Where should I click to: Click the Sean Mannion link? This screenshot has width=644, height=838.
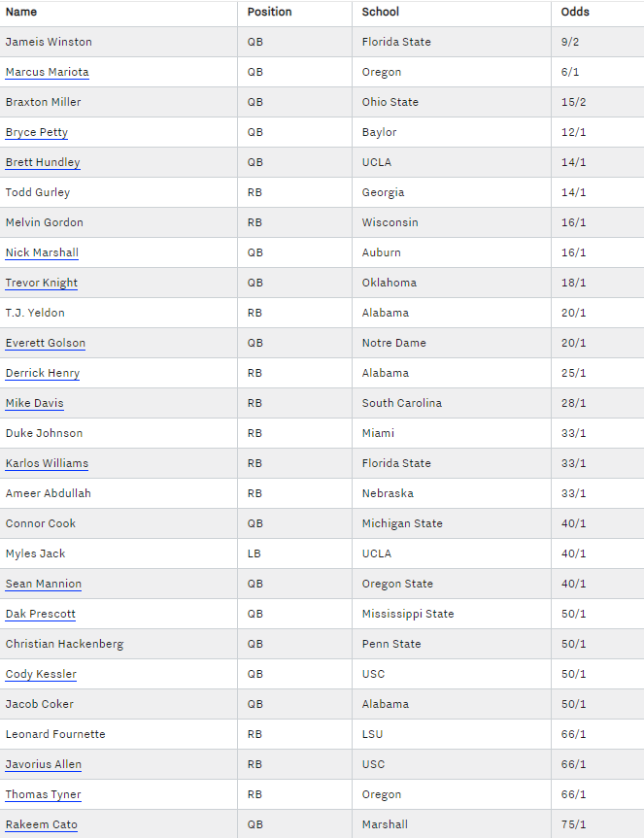pyautogui.click(x=43, y=584)
